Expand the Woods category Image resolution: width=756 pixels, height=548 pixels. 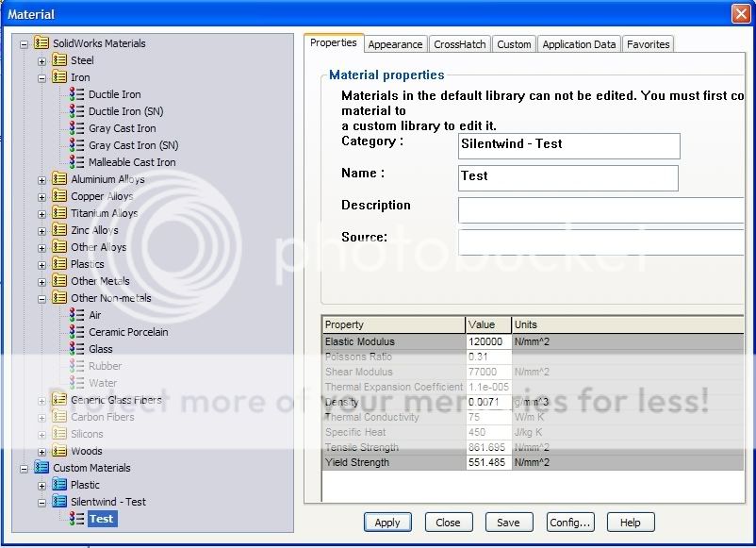(41, 452)
